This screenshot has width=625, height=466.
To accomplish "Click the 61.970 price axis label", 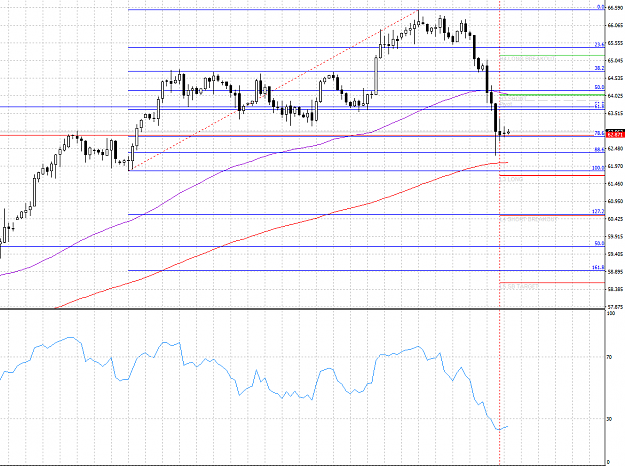I will pyautogui.click(x=615, y=166).
